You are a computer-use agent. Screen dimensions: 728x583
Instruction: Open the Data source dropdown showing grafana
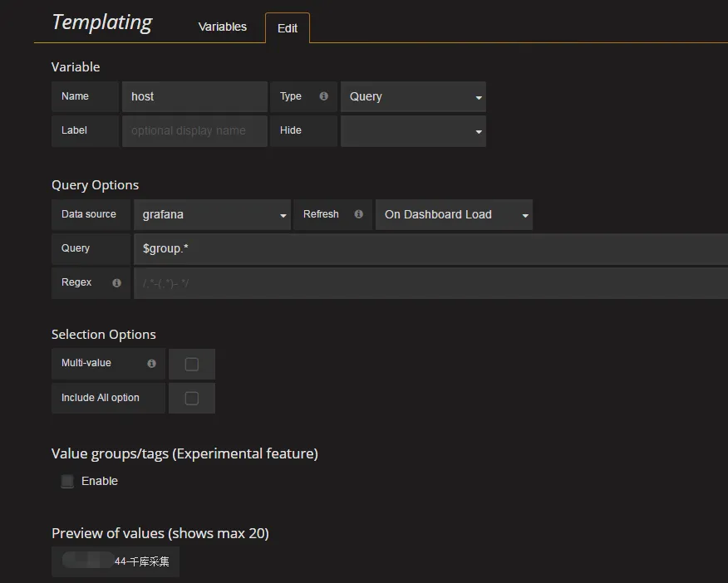pos(212,215)
